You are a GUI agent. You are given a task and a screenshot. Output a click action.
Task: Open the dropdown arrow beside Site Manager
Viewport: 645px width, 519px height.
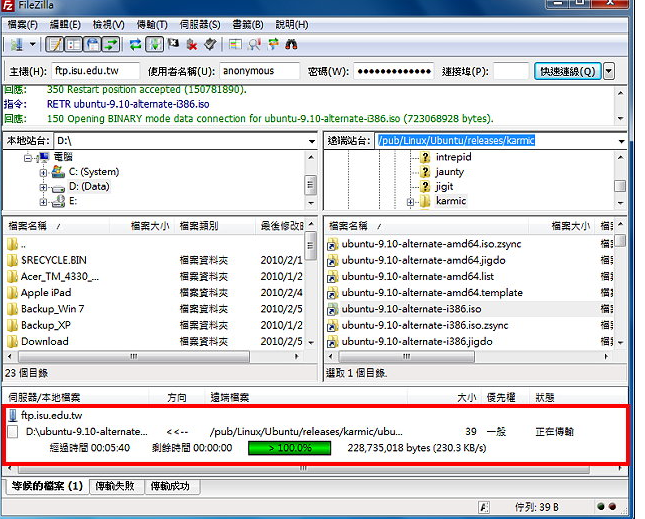pyautogui.click(x=32, y=44)
